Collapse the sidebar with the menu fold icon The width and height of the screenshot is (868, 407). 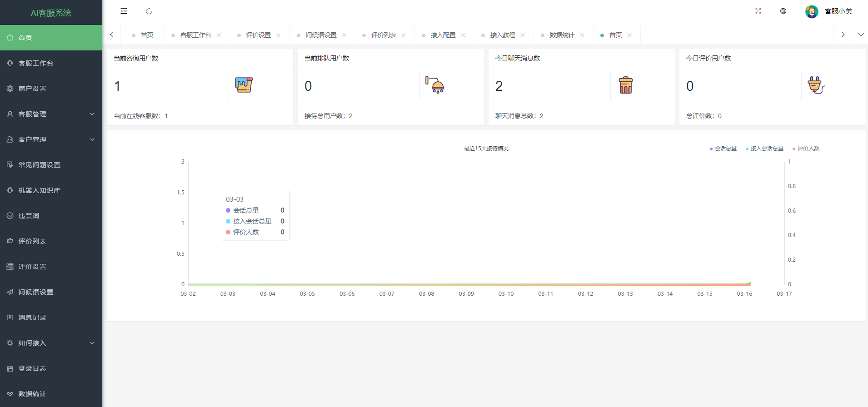pos(124,11)
